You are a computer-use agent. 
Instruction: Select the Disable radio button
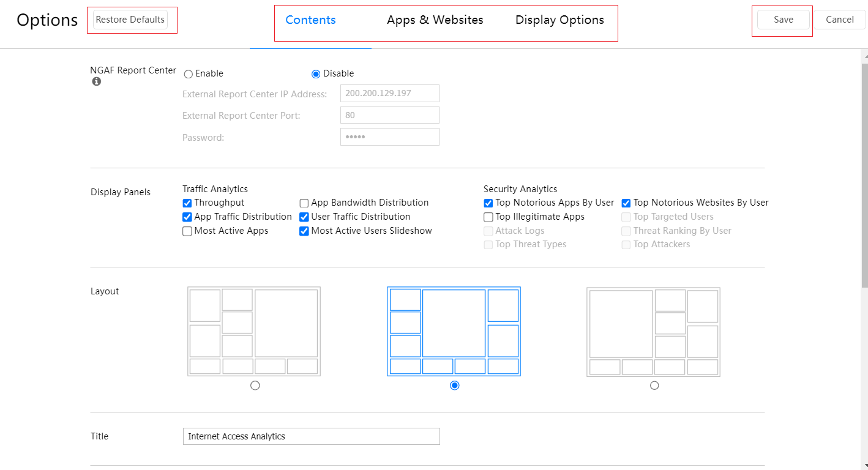[x=316, y=74]
